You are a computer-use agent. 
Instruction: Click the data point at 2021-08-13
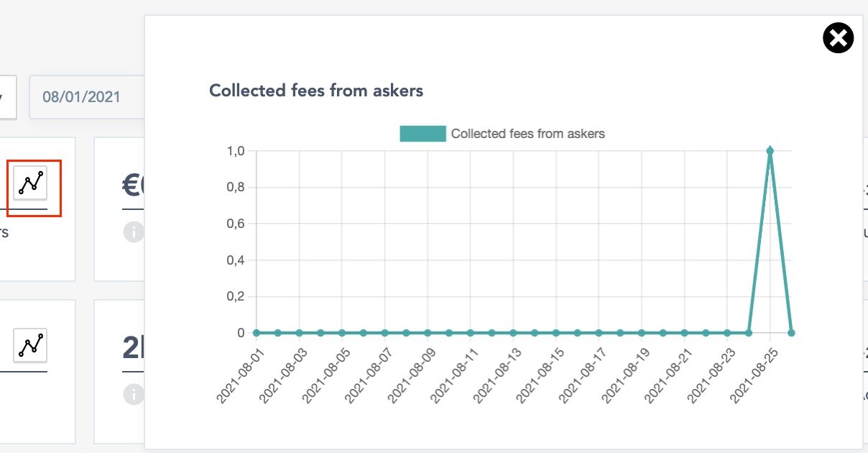(x=513, y=333)
